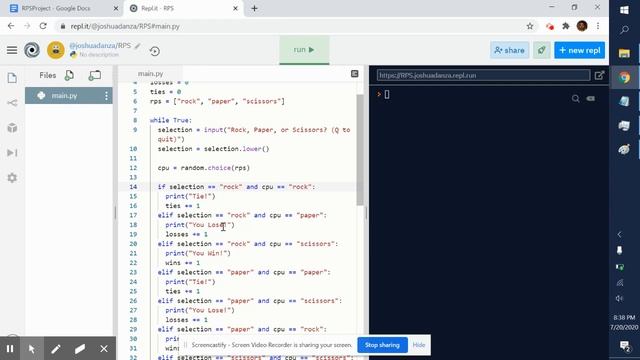
Task: Click the Chrome taskbar icon
Action: (x=624, y=77)
